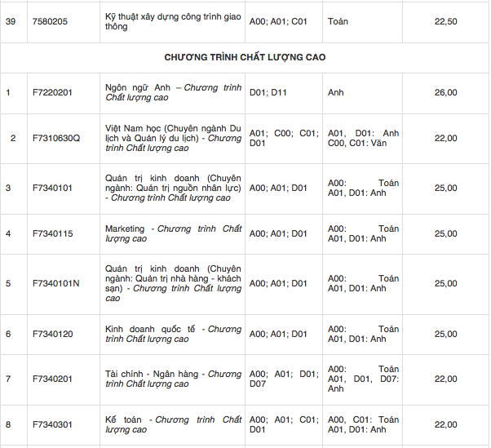The height and width of the screenshot is (448, 491).
Task: Click the 22,50 score cell
Action: pos(445,21)
